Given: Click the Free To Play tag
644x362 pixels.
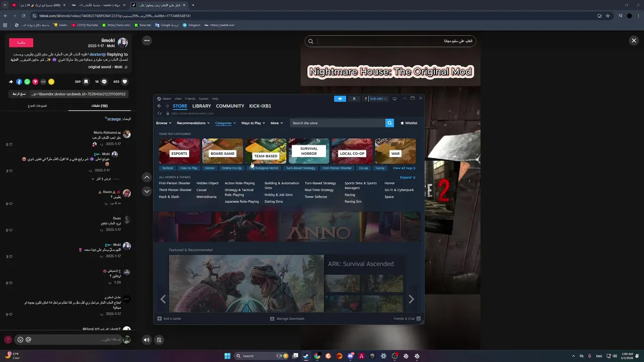Looking at the screenshot, I should [x=189, y=168].
